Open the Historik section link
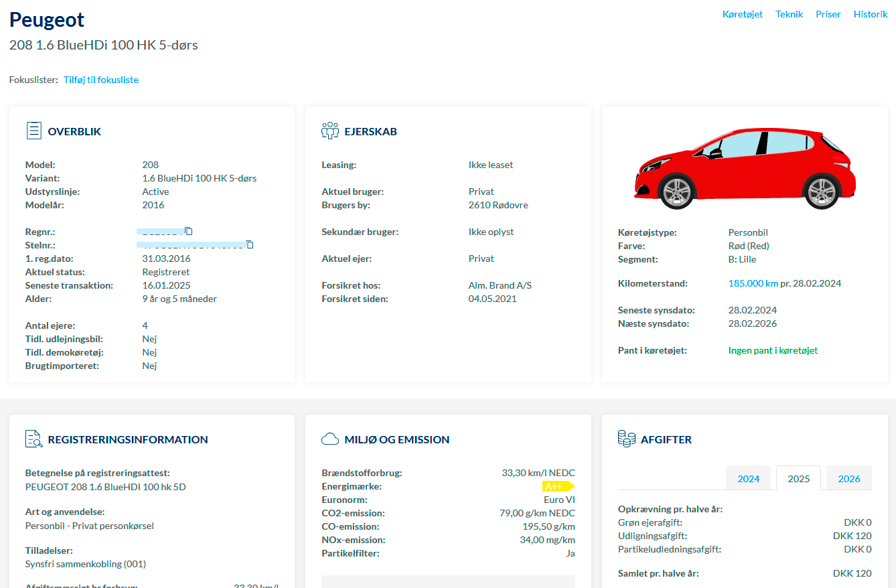Screen dimensions: 896x588 pyautogui.click(x=870, y=14)
